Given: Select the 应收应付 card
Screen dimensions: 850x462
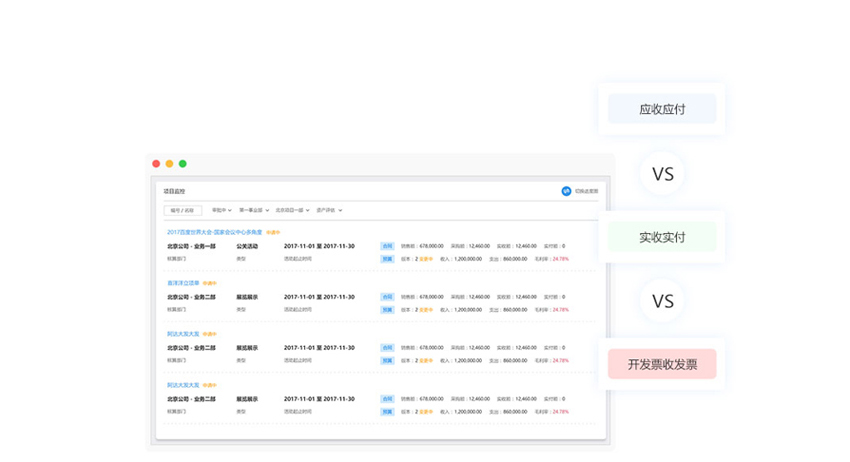Looking at the screenshot, I should 661,109.
